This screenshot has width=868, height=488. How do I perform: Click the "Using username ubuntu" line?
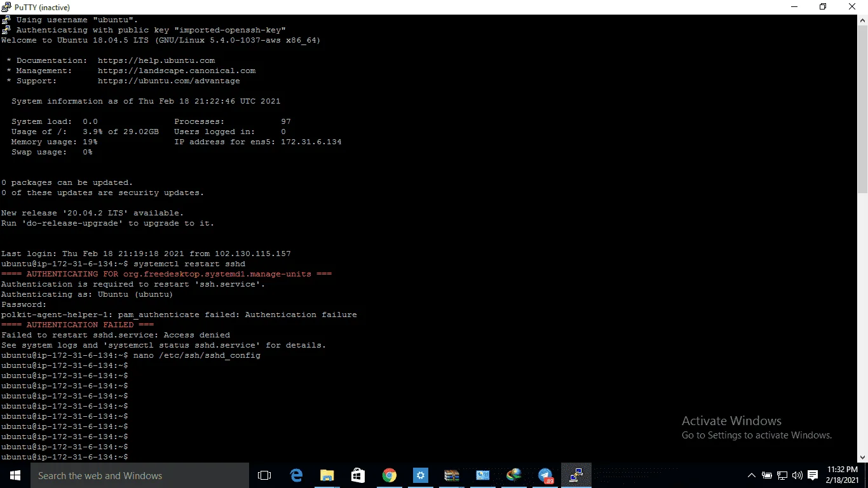(x=78, y=20)
